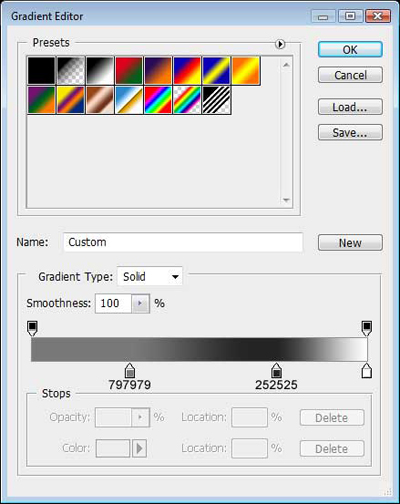Close the Gradient Editor dialog
400x504 pixels.
point(378,16)
